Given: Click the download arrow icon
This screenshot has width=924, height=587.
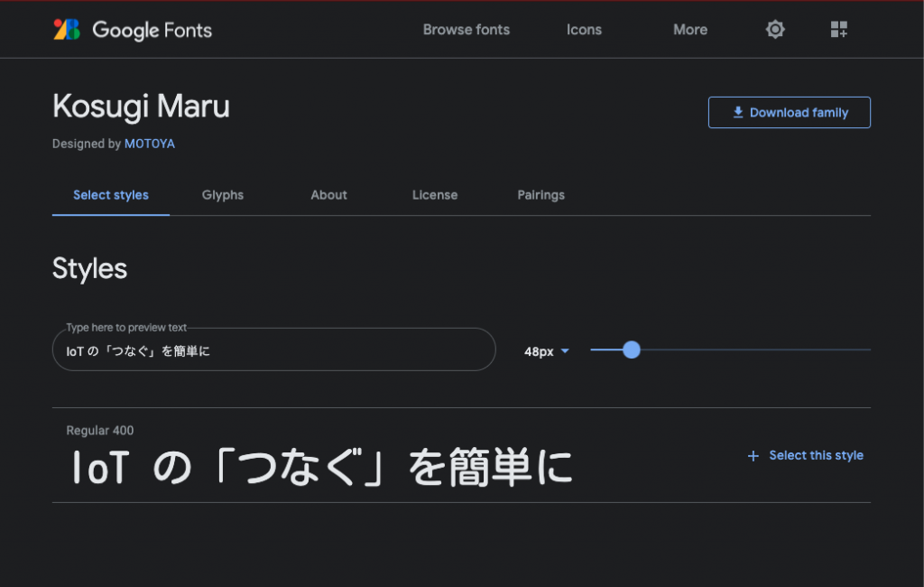Looking at the screenshot, I should 738,112.
